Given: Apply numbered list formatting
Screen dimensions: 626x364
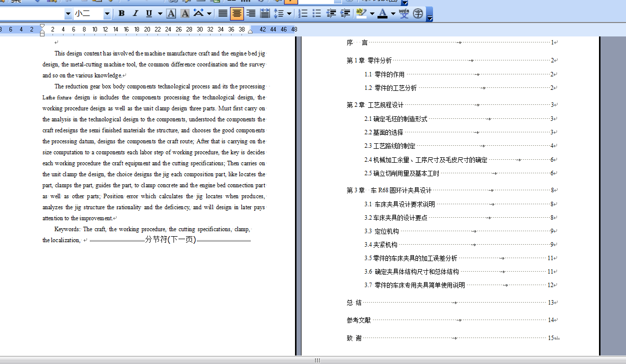Looking at the screenshot, I should point(303,13).
